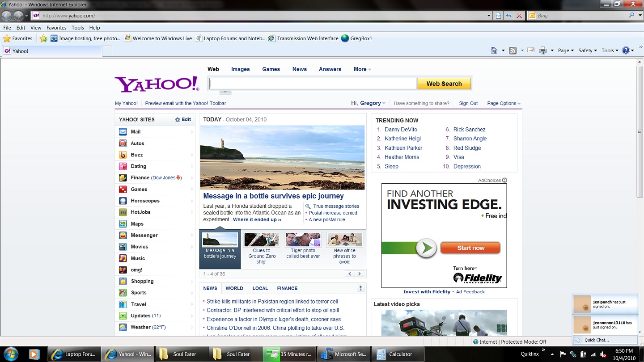The height and width of the screenshot is (362, 644).
Task: Open the Quick Chat bar
Action: point(605,340)
